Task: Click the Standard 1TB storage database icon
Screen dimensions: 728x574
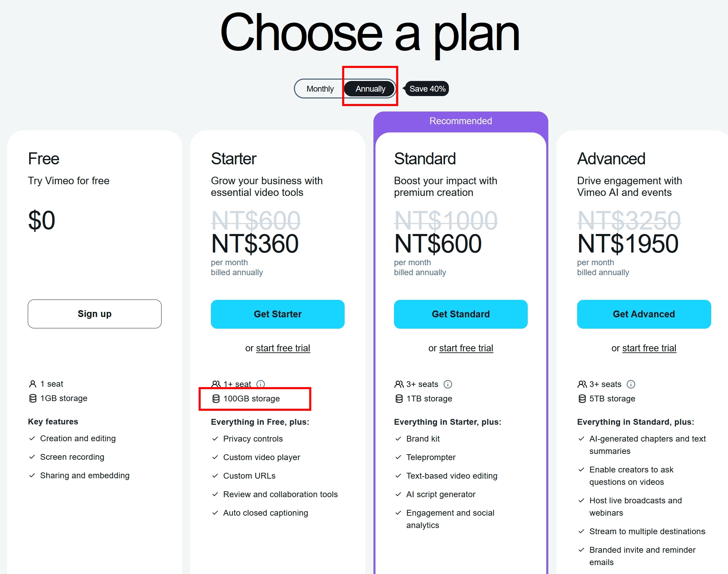Action: pyautogui.click(x=399, y=399)
